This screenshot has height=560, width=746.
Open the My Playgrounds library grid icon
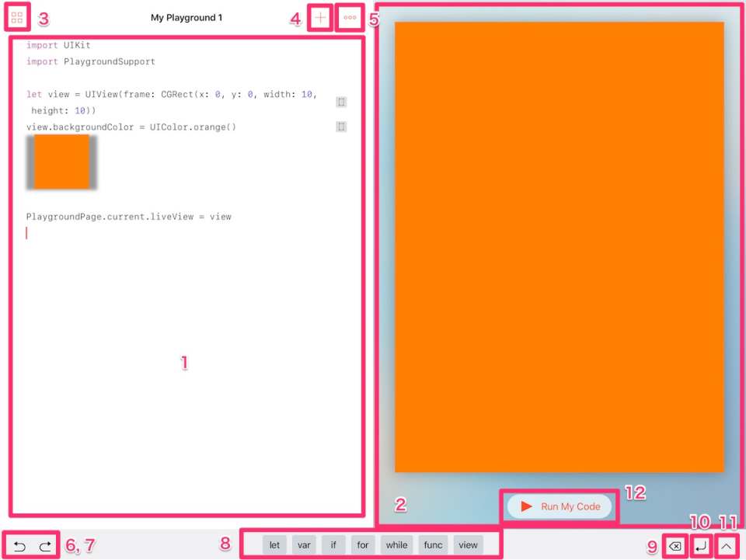pos(16,16)
